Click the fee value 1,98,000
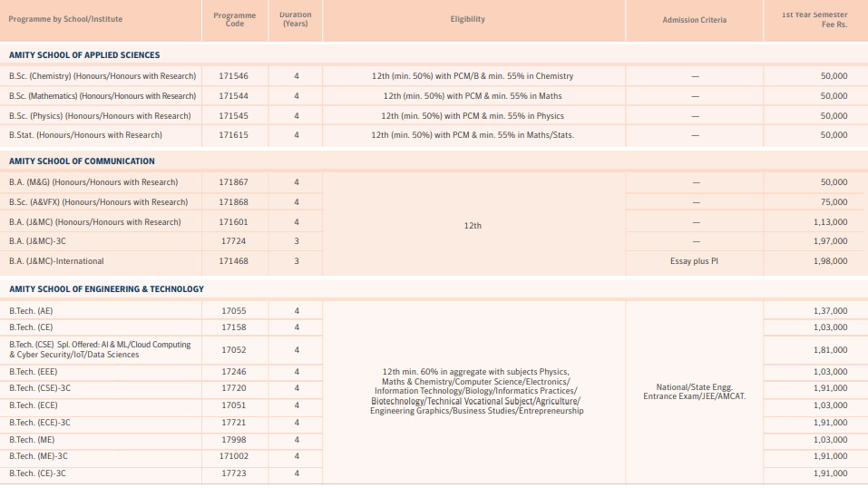Image resolution: width=868 pixels, height=488 pixels. tap(830, 261)
